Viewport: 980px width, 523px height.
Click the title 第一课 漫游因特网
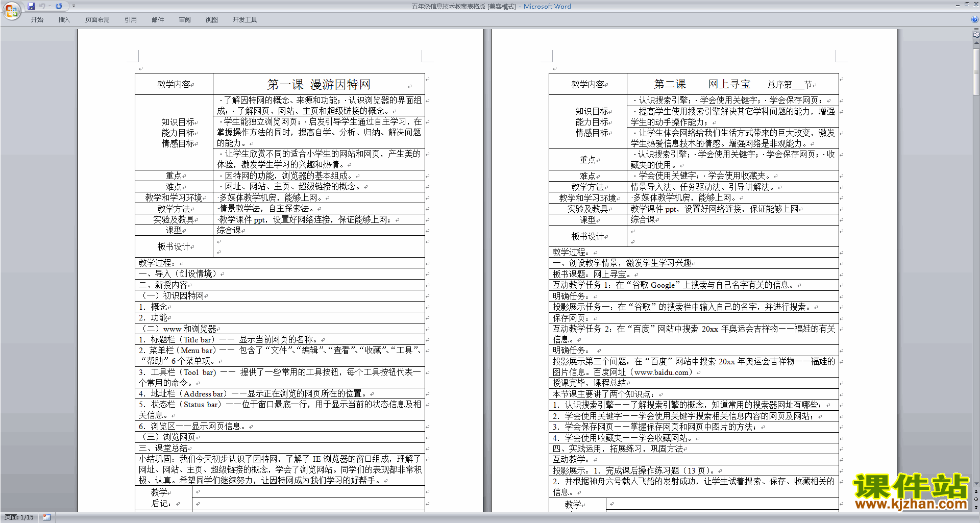pos(318,84)
